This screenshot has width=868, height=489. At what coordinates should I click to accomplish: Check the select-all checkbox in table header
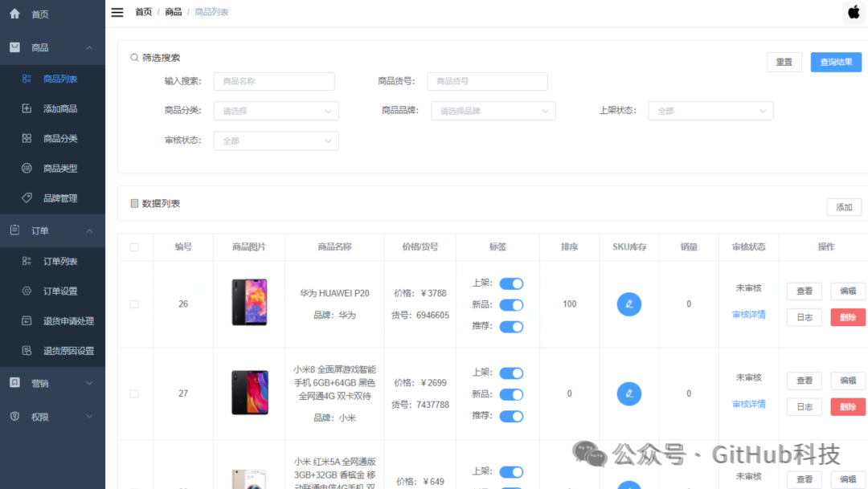click(135, 247)
